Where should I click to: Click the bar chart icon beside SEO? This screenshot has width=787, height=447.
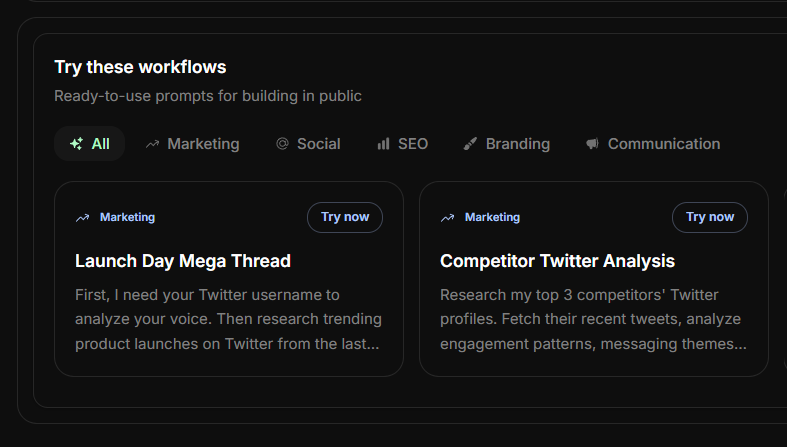(x=383, y=144)
